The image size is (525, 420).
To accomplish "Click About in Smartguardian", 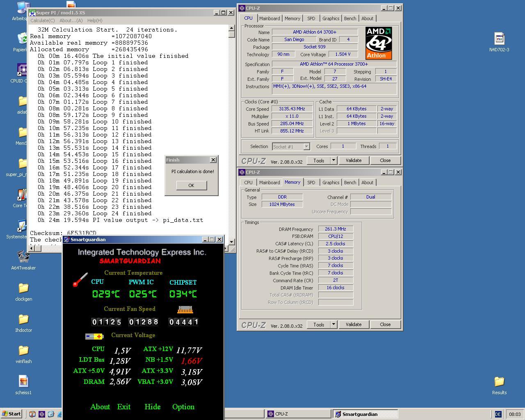I will click(100, 407).
